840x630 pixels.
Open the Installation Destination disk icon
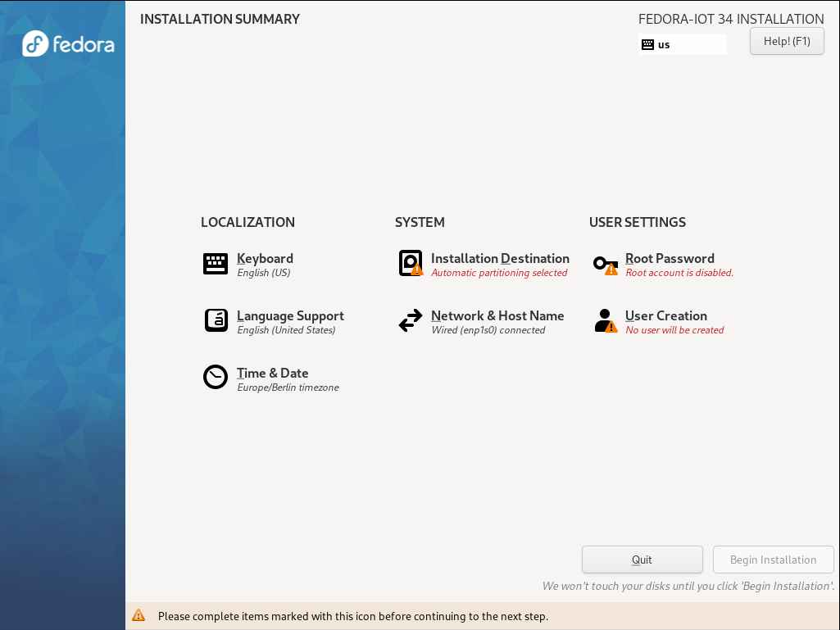[x=411, y=264]
